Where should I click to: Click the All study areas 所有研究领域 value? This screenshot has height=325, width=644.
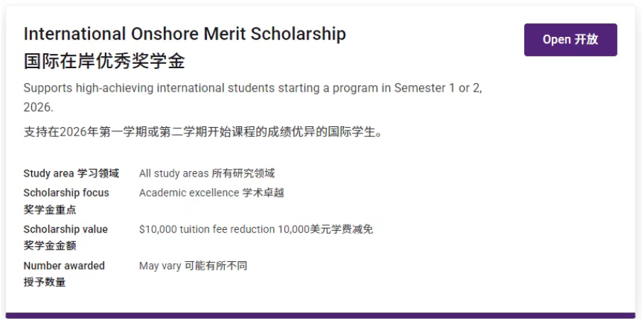(206, 173)
